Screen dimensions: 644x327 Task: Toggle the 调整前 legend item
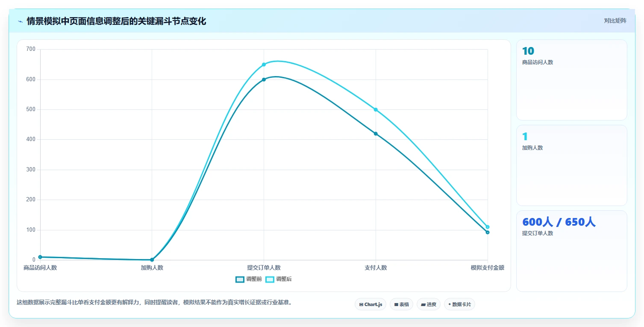tap(249, 279)
